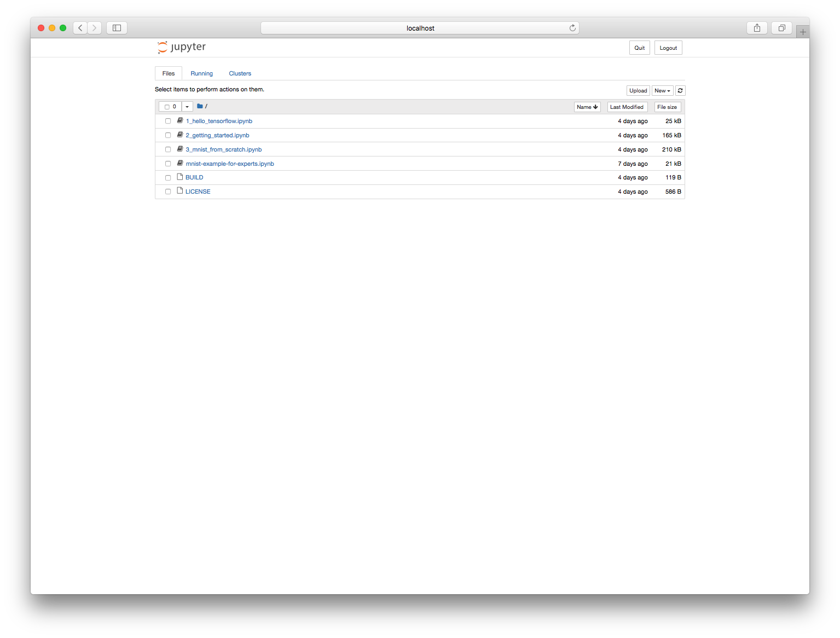Click the Safari share icon
Image resolution: width=840 pixels, height=638 pixels.
click(x=757, y=27)
